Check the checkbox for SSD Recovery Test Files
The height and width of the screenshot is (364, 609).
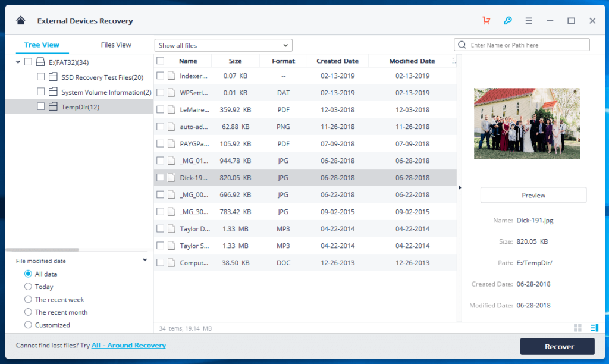click(x=40, y=76)
